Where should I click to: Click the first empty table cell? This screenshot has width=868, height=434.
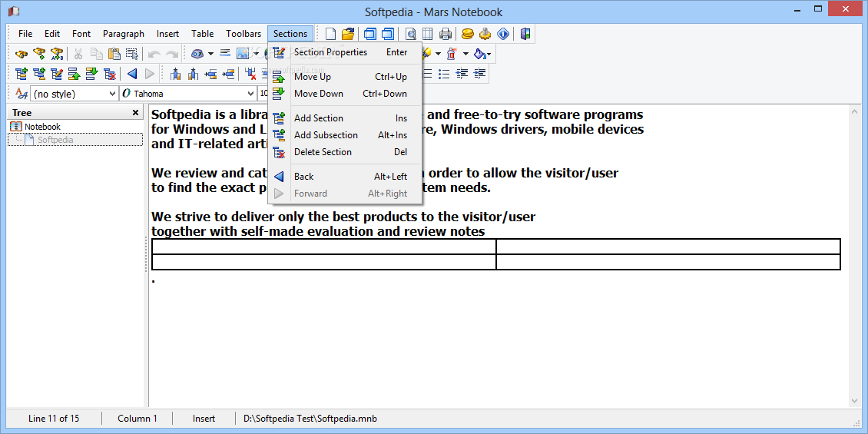324,247
